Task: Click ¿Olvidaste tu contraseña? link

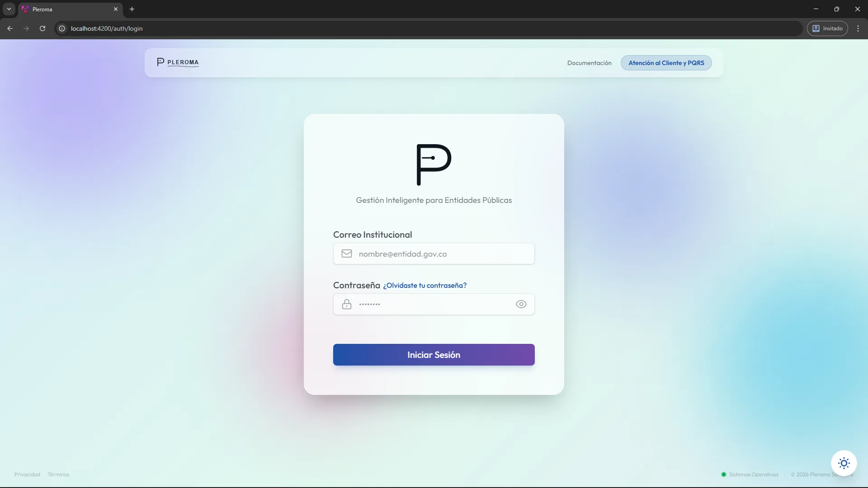Action: pyautogui.click(x=425, y=286)
